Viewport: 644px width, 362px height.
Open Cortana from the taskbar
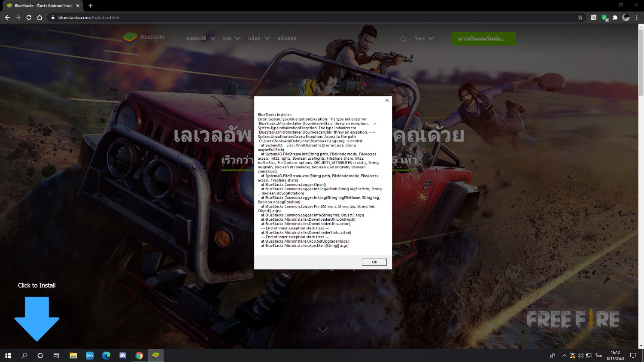point(40,356)
